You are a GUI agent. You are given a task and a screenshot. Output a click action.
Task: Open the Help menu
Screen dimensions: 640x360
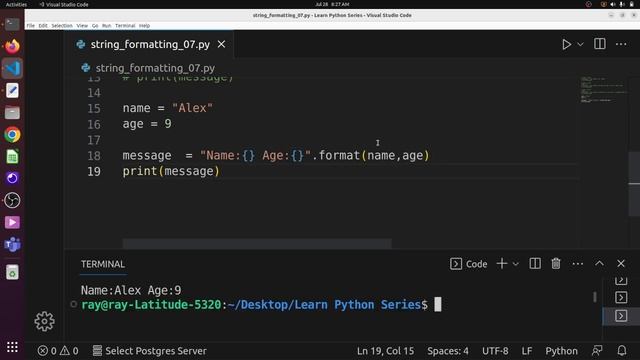(144, 26)
